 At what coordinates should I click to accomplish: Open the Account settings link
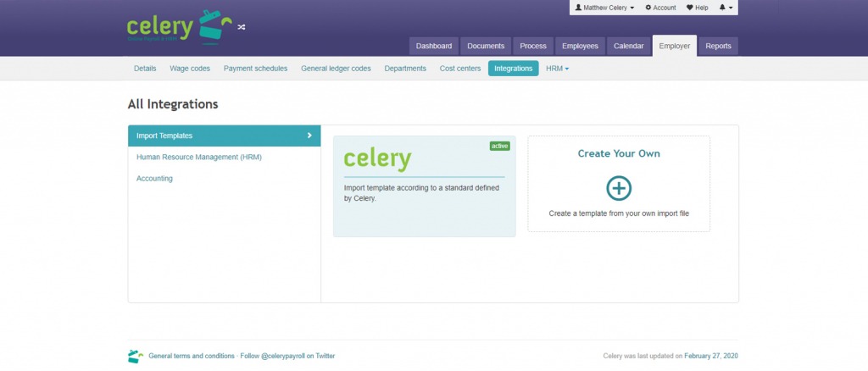[660, 8]
